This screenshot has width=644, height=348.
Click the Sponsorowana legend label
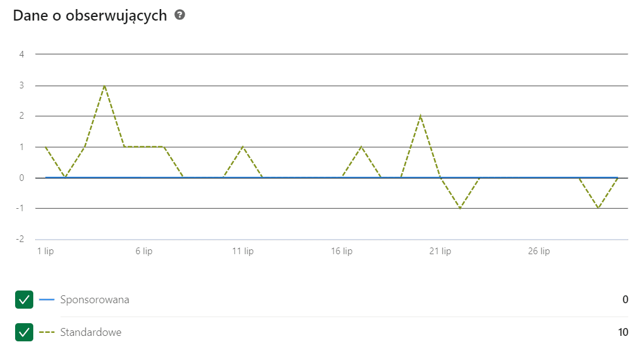pyautogui.click(x=95, y=300)
